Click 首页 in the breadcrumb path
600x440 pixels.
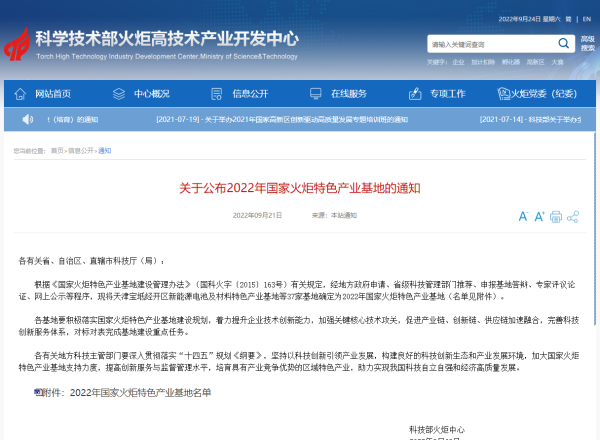click(x=56, y=151)
